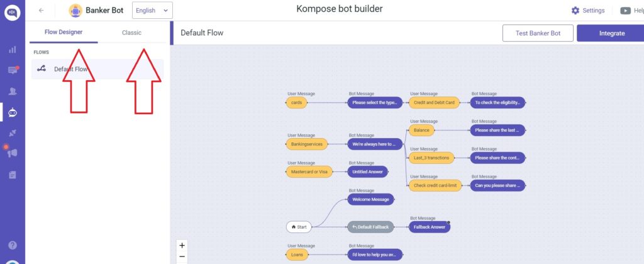
Task: Select the 'Untitled Answer' bot node
Action: click(367, 172)
